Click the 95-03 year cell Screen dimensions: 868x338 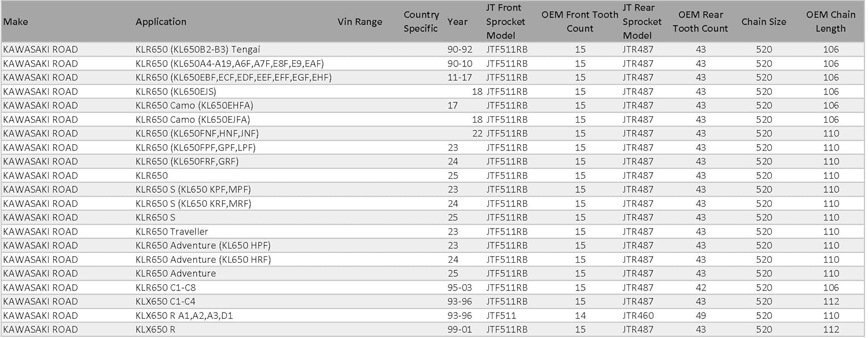click(460, 288)
